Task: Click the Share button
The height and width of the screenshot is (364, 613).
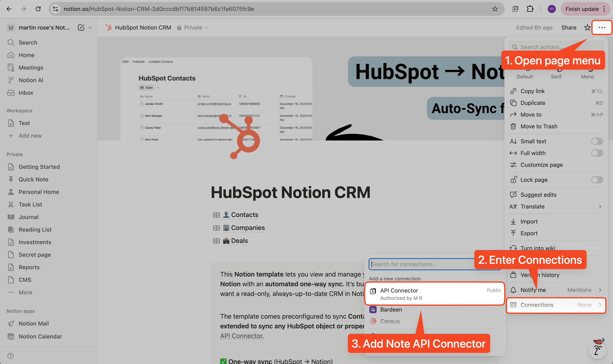Action: [569, 28]
